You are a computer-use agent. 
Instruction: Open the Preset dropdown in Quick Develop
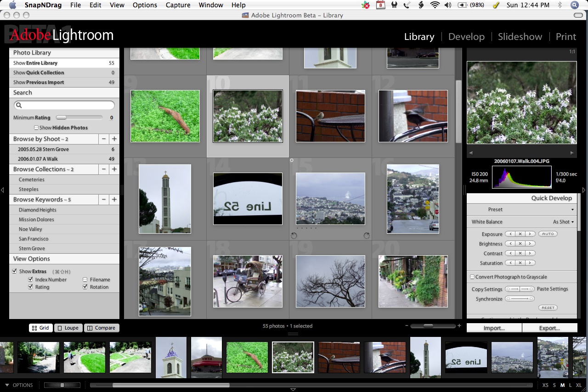click(x=572, y=210)
